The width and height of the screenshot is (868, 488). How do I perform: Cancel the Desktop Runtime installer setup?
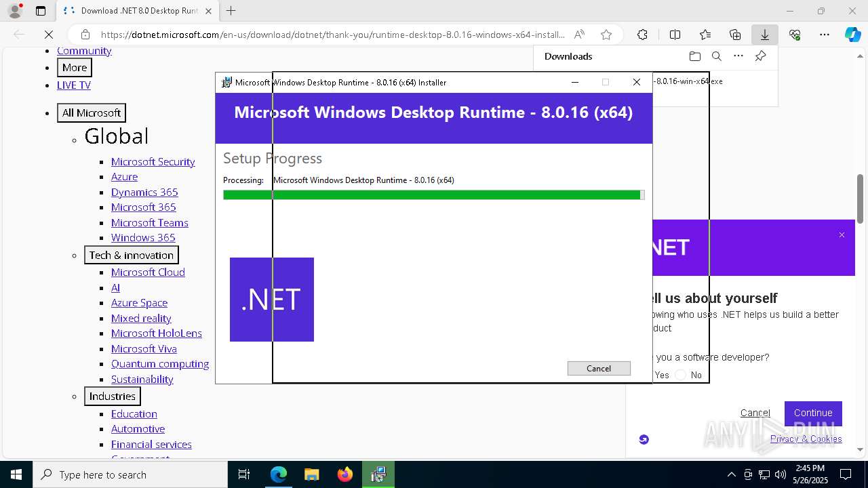point(599,368)
